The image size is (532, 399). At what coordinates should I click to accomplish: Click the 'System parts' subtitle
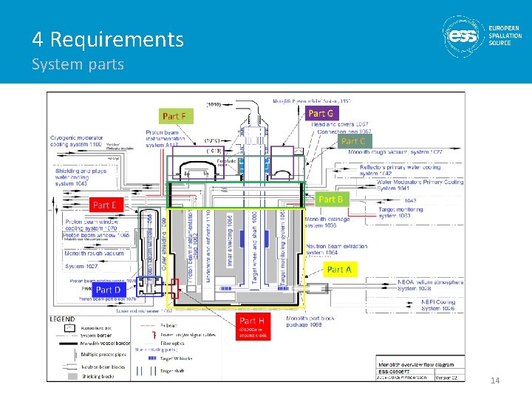click(x=78, y=64)
